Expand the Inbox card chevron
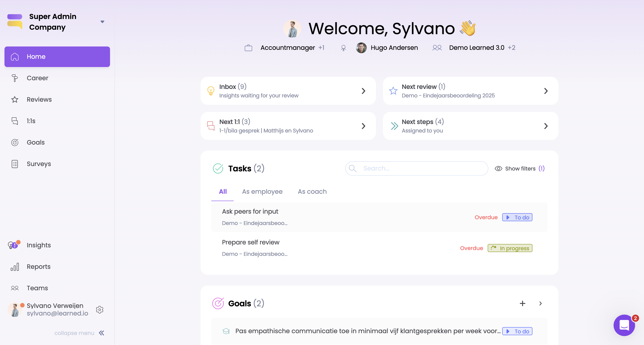 tap(363, 91)
